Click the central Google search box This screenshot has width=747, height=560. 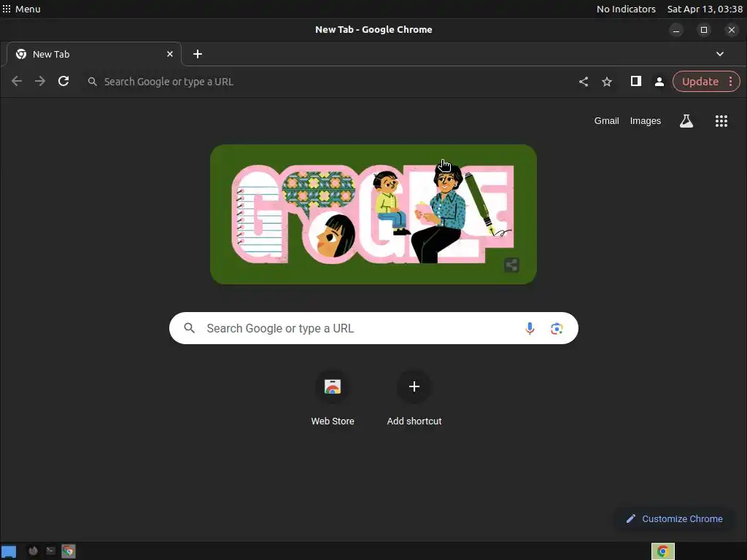click(x=373, y=328)
